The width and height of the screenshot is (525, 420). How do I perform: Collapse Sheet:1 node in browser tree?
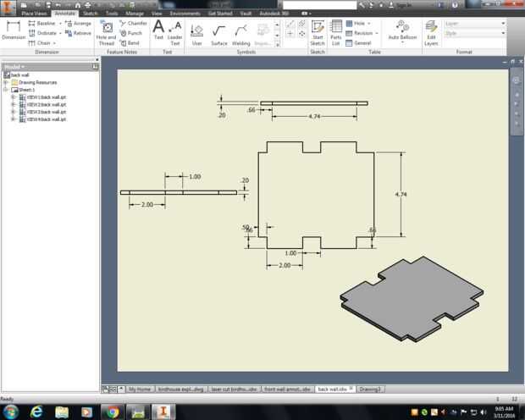(x=5, y=90)
